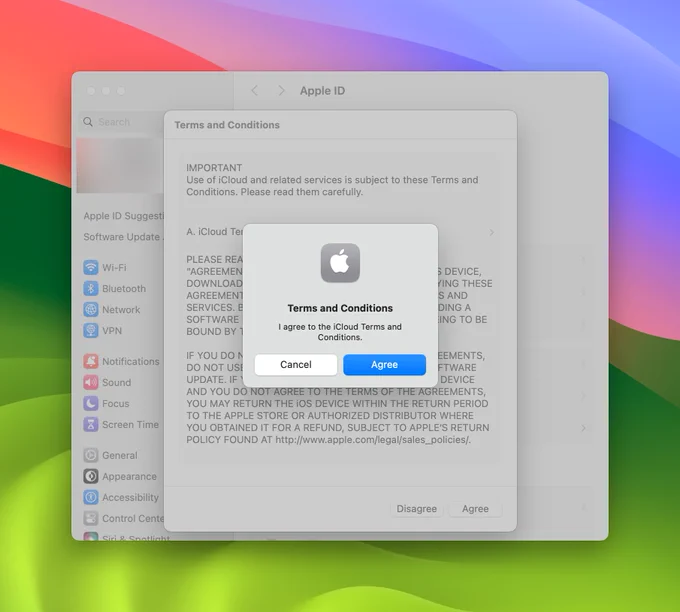Open Wi-Fi settings icon in sidebar
This screenshot has height=612, width=680.
(91, 267)
